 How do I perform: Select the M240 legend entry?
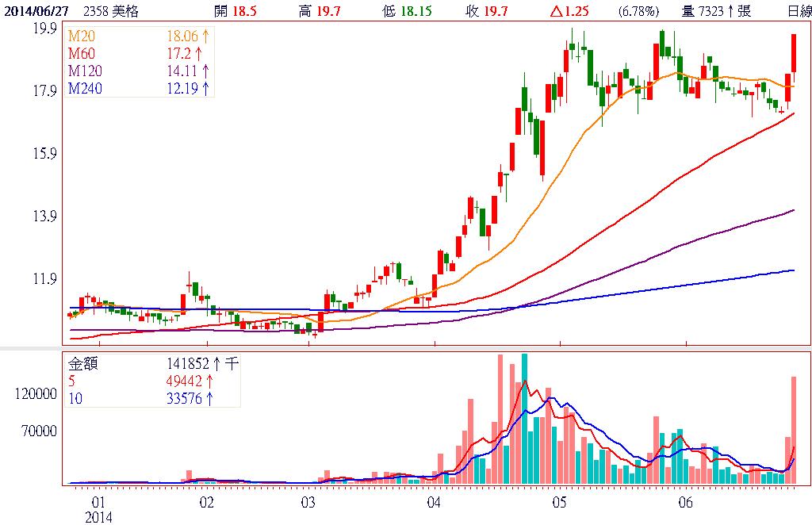point(84,87)
